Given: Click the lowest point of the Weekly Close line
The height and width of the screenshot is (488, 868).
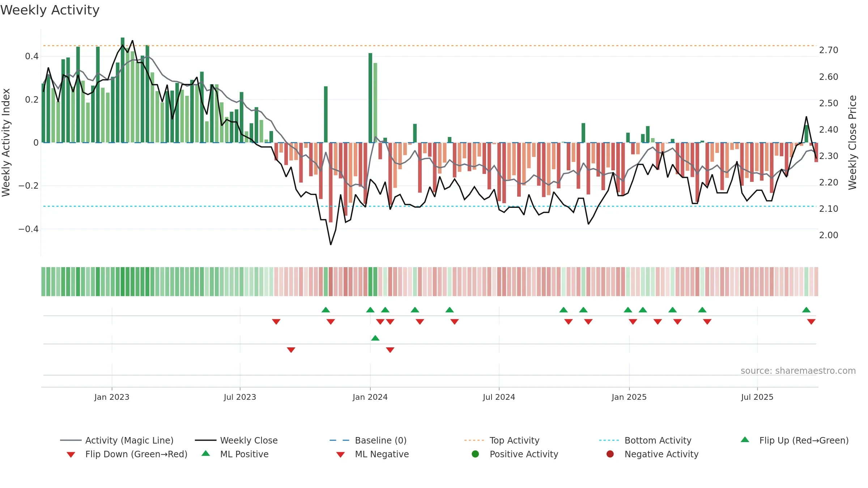Looking at the screenshot, I should click(331, 245).
